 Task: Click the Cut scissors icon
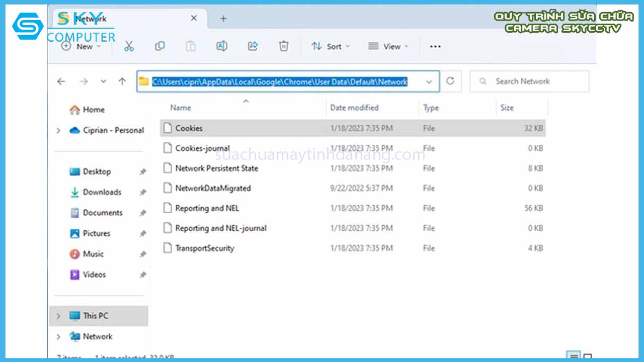[x=129, y=46]
